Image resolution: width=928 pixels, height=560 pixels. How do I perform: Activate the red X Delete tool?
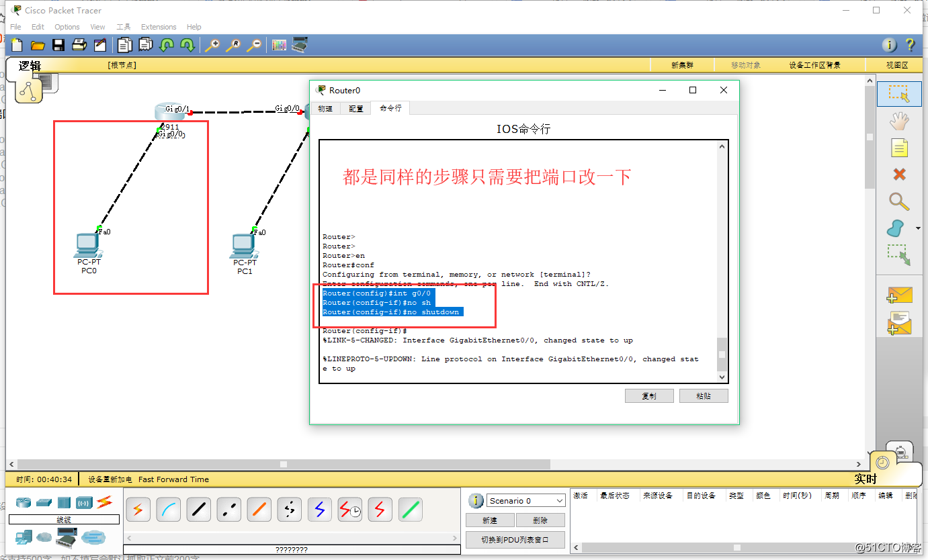coord(899,175)
